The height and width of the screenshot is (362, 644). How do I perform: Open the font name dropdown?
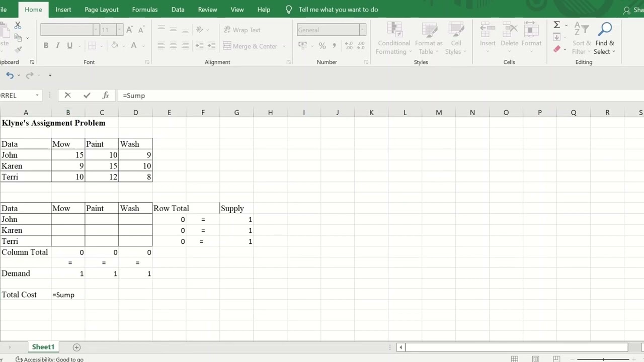(x=95, y=30)
